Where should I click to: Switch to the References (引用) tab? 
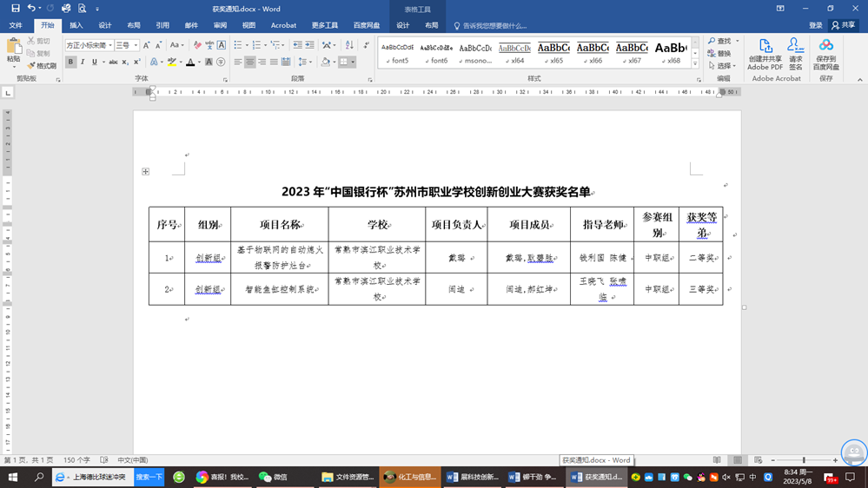162,25
